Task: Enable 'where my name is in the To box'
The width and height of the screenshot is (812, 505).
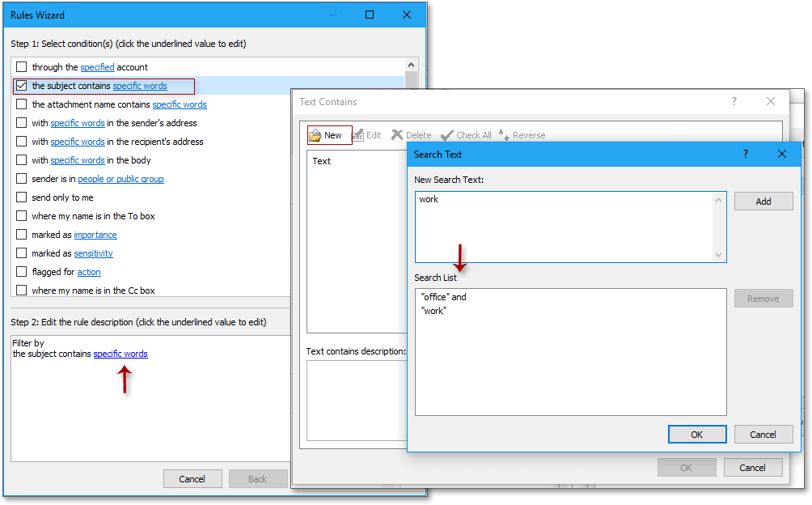Action: point(23,215)
